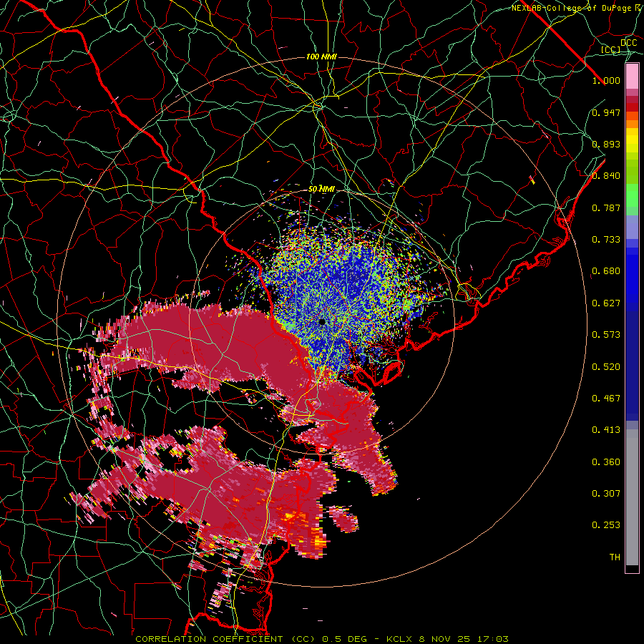Click the 50 NMI range ring label

[321, 190]
